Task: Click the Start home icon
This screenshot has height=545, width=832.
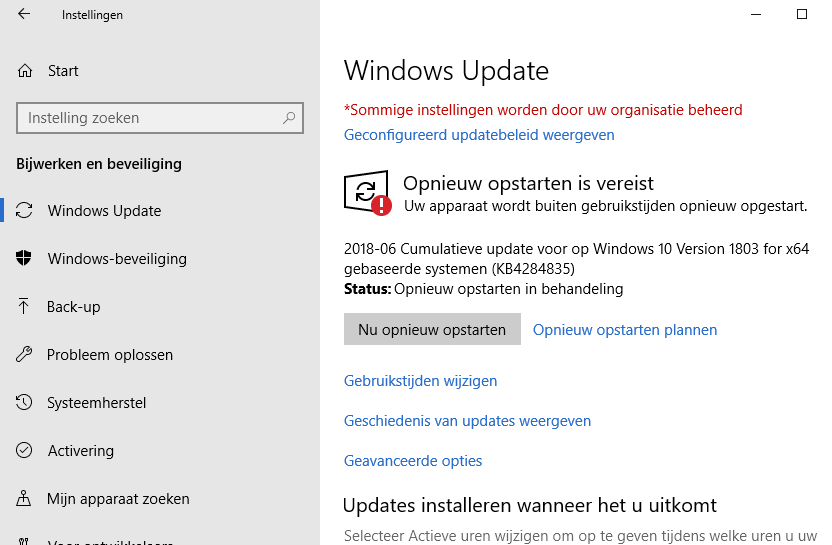Action: 25,71
